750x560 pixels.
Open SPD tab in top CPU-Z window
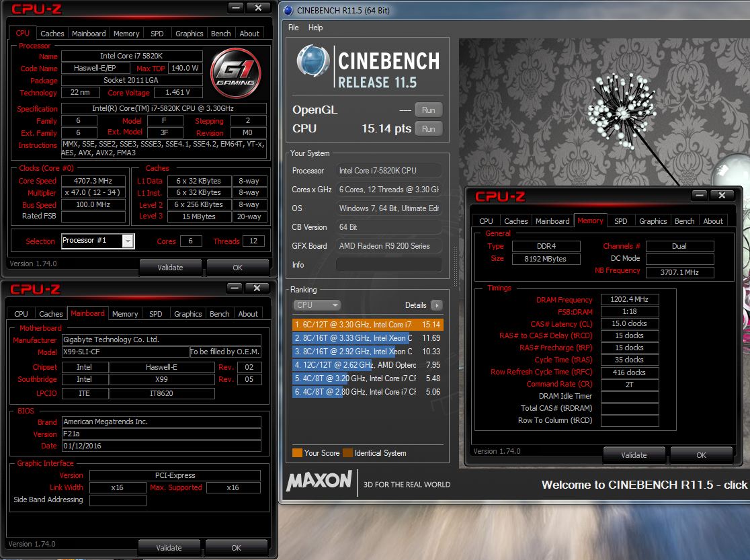coord(157,34)
